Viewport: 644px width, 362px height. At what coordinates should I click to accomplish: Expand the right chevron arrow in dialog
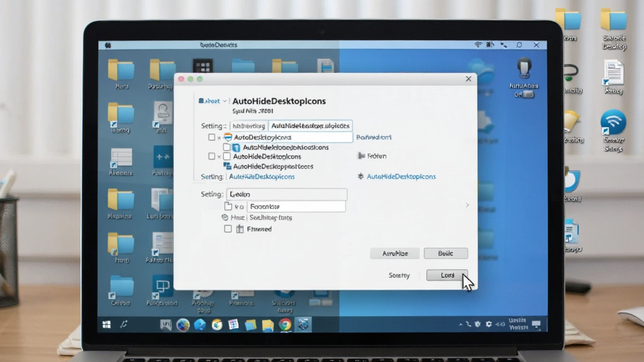[467, 205]
